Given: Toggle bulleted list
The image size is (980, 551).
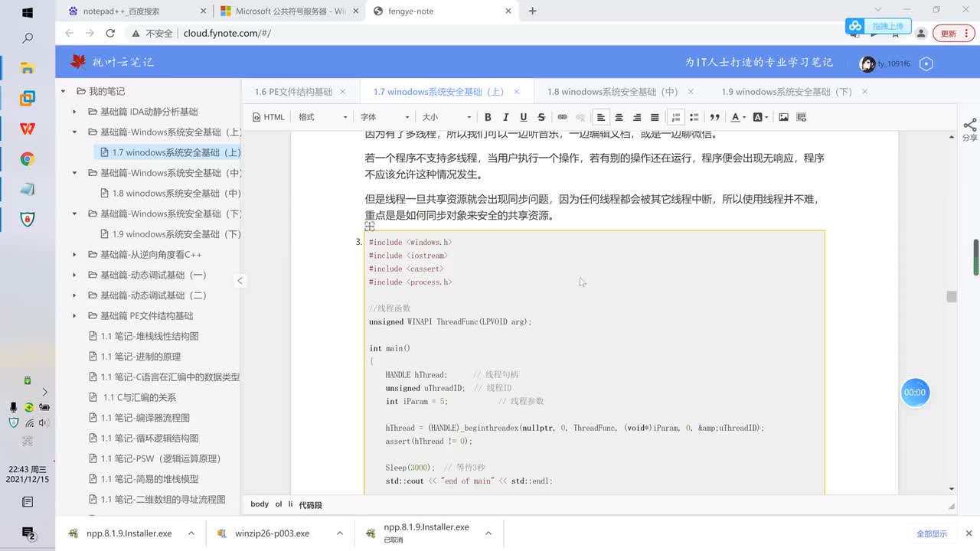Looking at the screenshot, I should pos(694,117).
